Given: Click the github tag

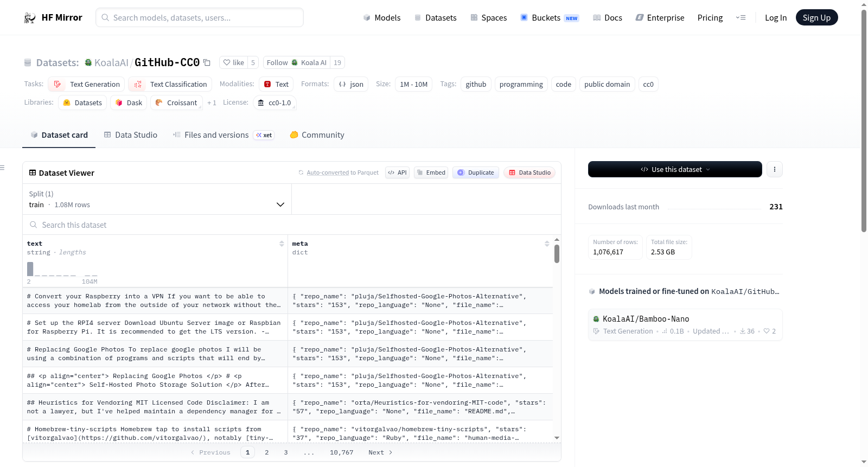Looking at the screenshot, I should pyautogui.click(x=476, y=84).
